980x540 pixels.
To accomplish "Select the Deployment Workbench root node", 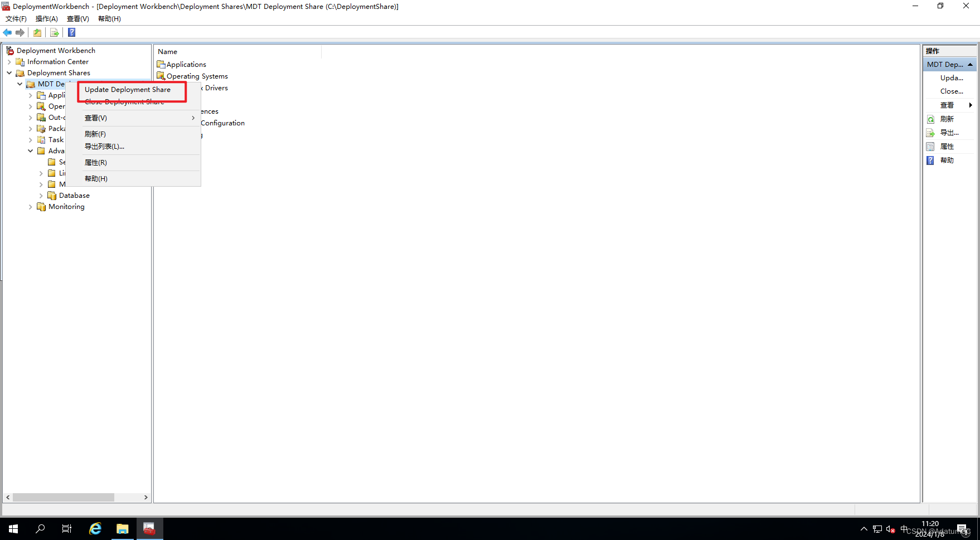I will [x=56, y=51].
